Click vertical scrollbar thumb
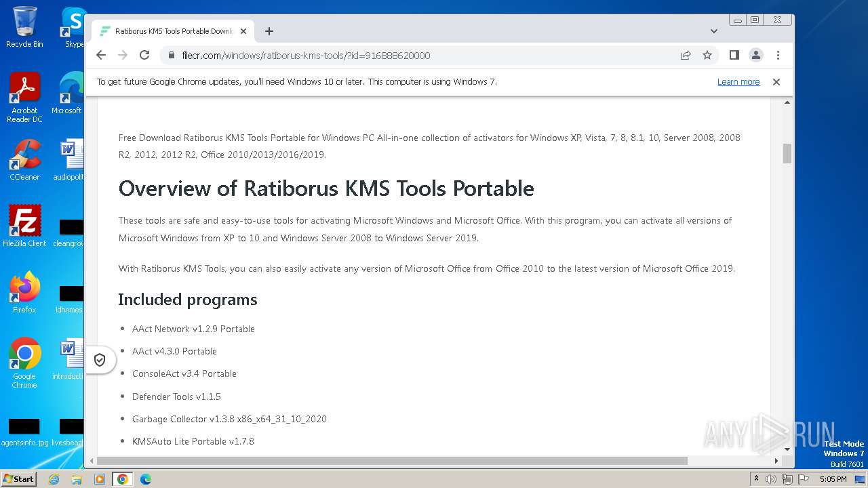The width and height of the screenshot is (868, 488). (787, 153)
